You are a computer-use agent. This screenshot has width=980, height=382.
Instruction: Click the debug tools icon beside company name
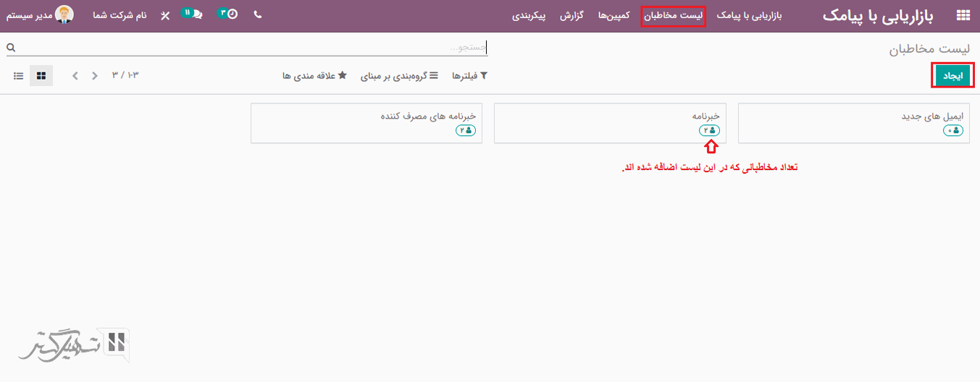[x=165, y=15]
